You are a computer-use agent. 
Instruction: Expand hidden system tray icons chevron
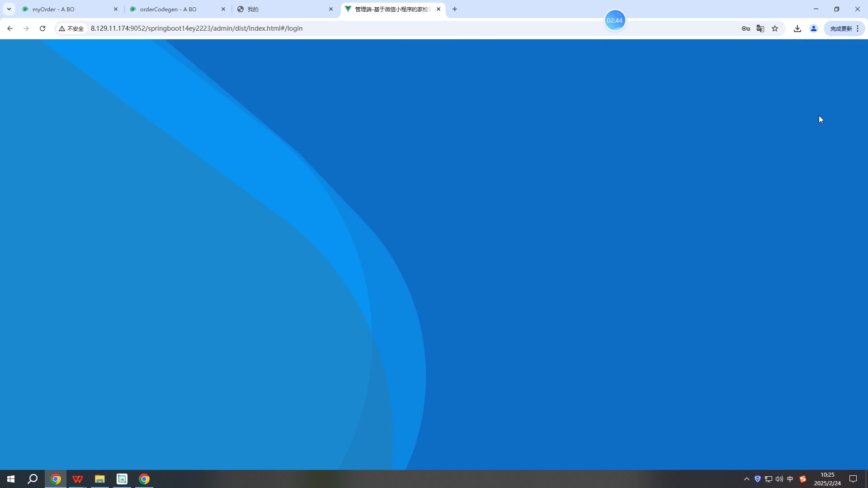pos(747,479)
